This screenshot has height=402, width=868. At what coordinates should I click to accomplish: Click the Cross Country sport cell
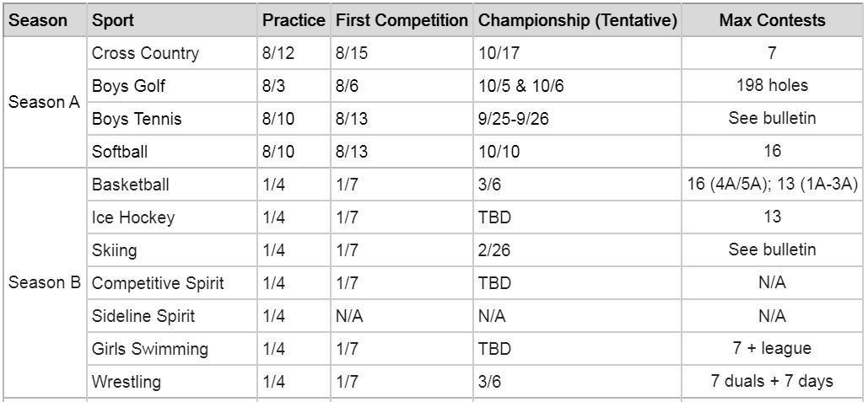click(x=145, y=53)
